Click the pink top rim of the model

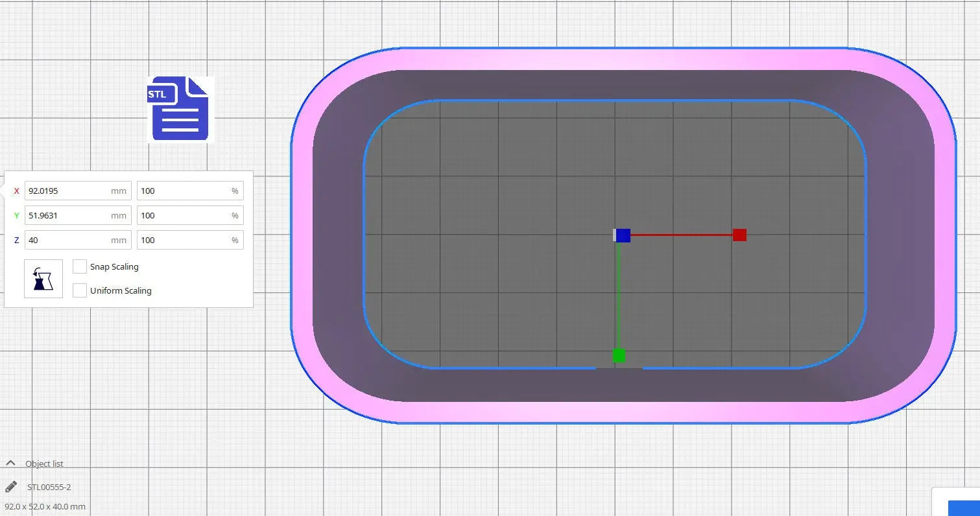tap(623, 58)
